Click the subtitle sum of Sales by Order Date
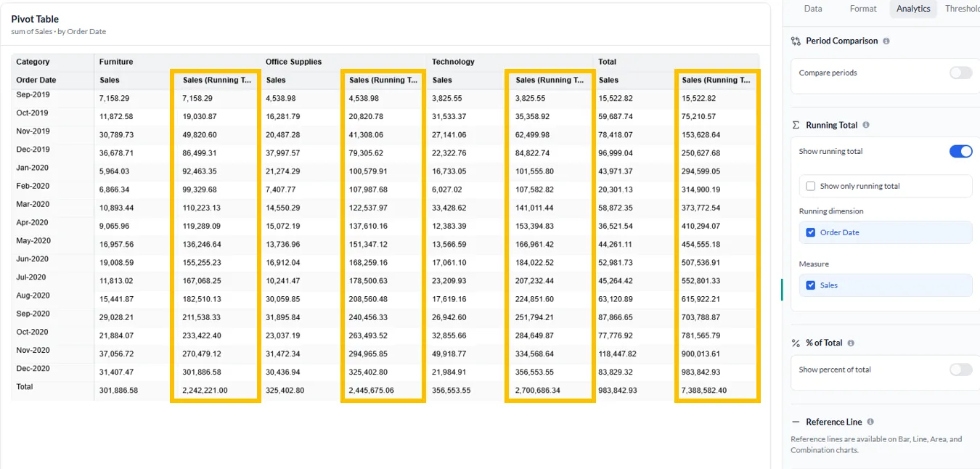980x469 pixels. (59, 32)
